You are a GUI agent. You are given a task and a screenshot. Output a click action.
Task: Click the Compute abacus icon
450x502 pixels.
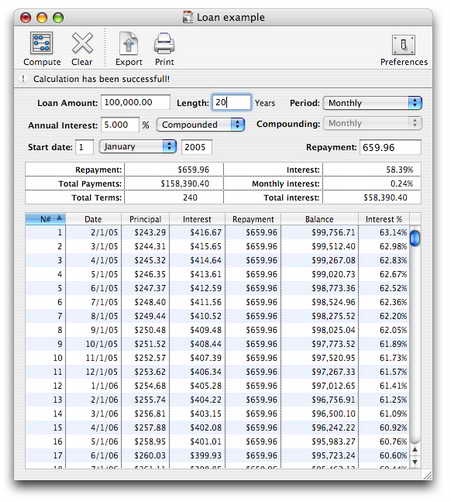41,43
